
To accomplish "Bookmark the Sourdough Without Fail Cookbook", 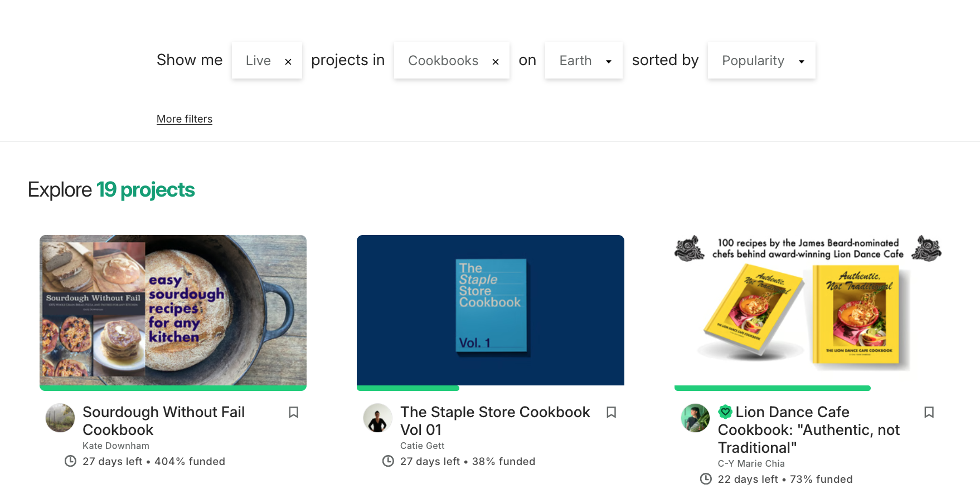I will coord(293,412).
